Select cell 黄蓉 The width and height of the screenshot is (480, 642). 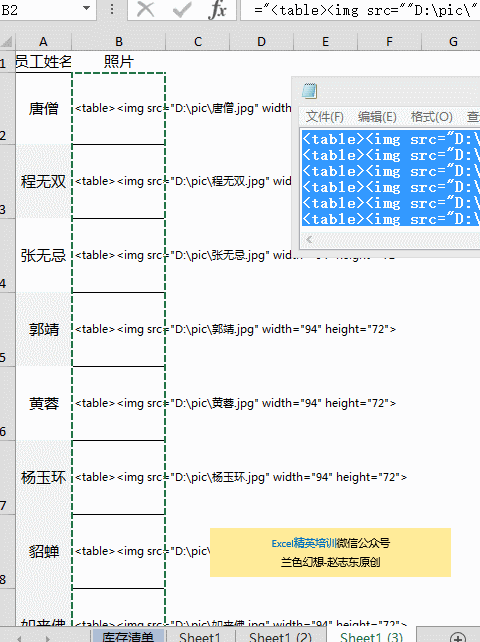pos(43,404)
